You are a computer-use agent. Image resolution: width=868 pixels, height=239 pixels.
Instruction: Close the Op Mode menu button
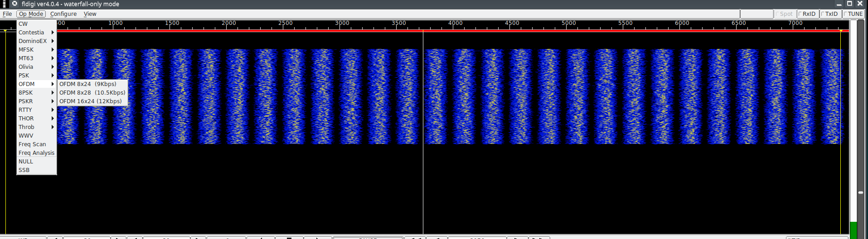(x=31, y=14)
